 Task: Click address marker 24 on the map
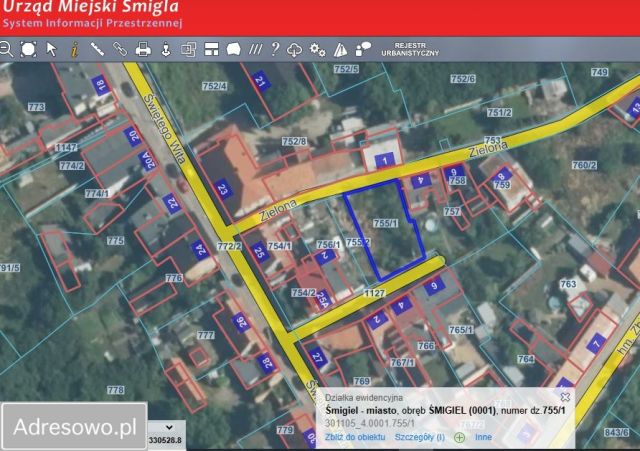click(x=200, y=250)
